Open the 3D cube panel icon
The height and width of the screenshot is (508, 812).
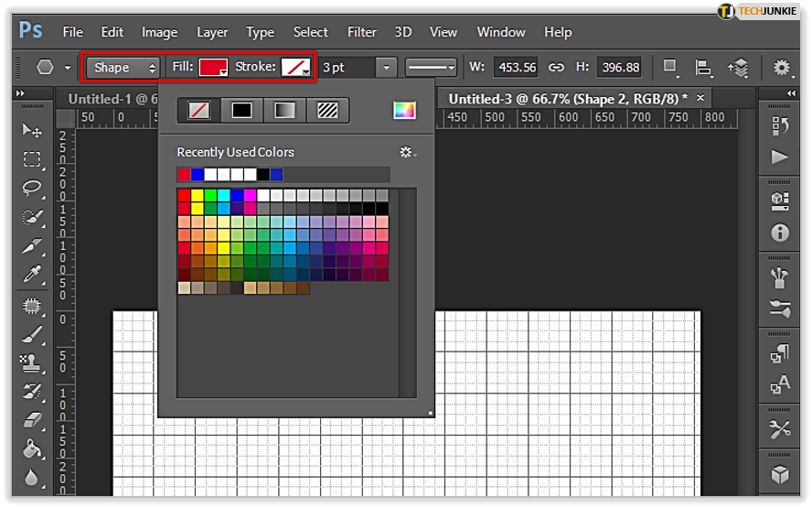tap(780, 475)
